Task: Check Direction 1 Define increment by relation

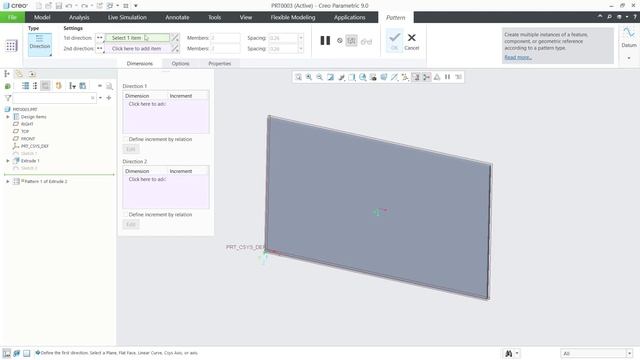Action: point(126,139)
